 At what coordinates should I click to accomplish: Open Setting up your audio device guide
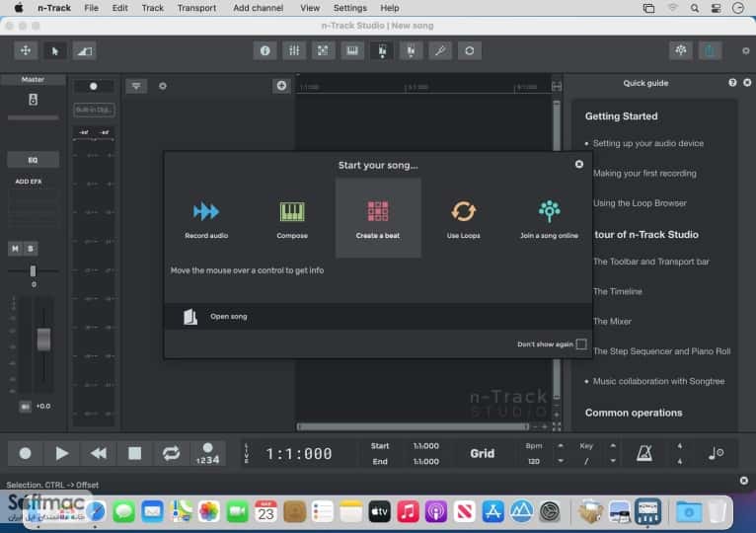pos(648,143)
